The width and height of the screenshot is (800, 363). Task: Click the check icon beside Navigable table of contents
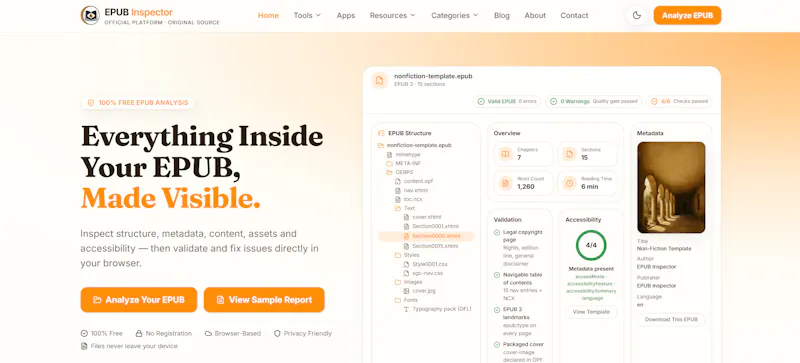tap(497, 275)
